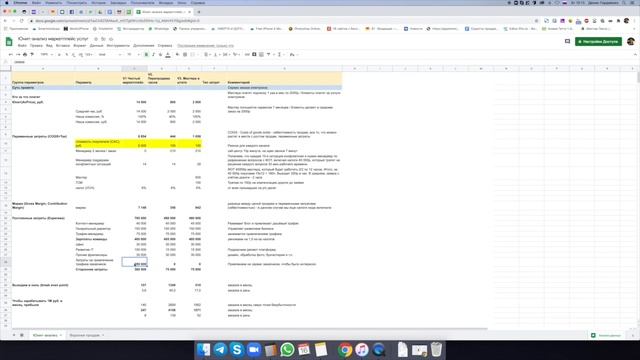Select the yellow highlighted CAC cell
Screen dimensions: 640x360
[x=98, y=143]
